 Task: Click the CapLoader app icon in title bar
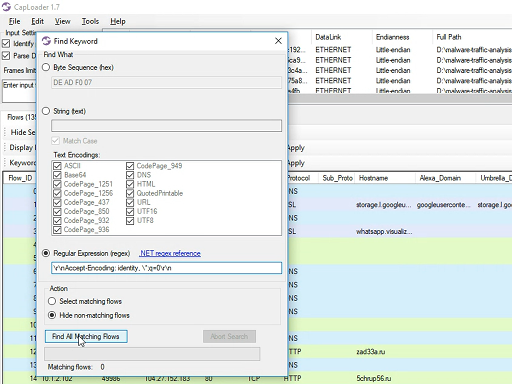coord(6,7)
